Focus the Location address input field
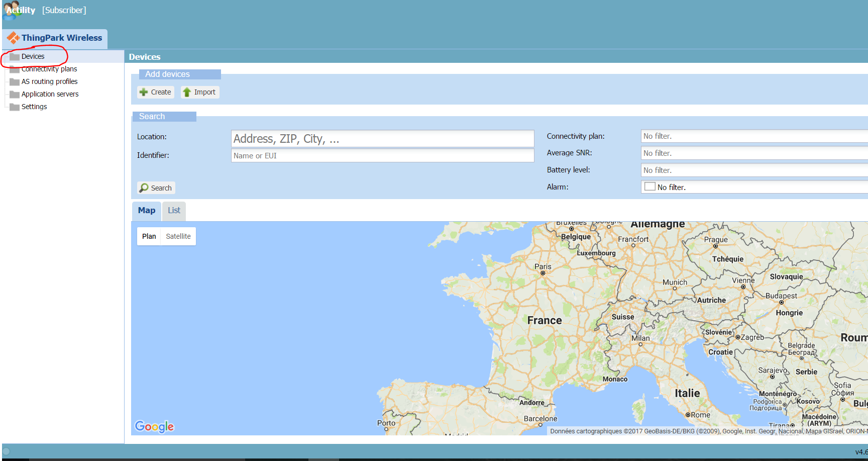The height and width of the screenshot is (461, 868). (382, 139)
